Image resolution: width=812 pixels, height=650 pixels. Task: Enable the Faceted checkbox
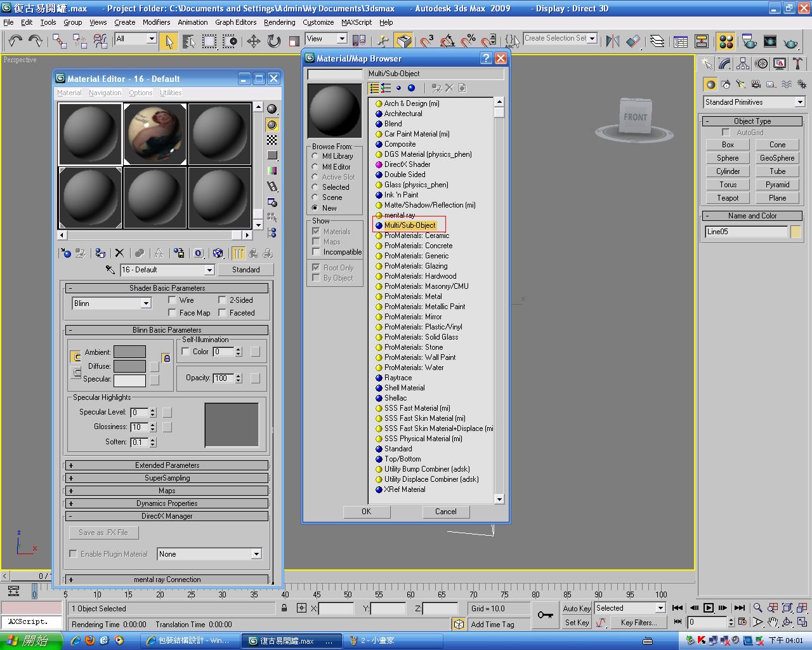(222, 312)
